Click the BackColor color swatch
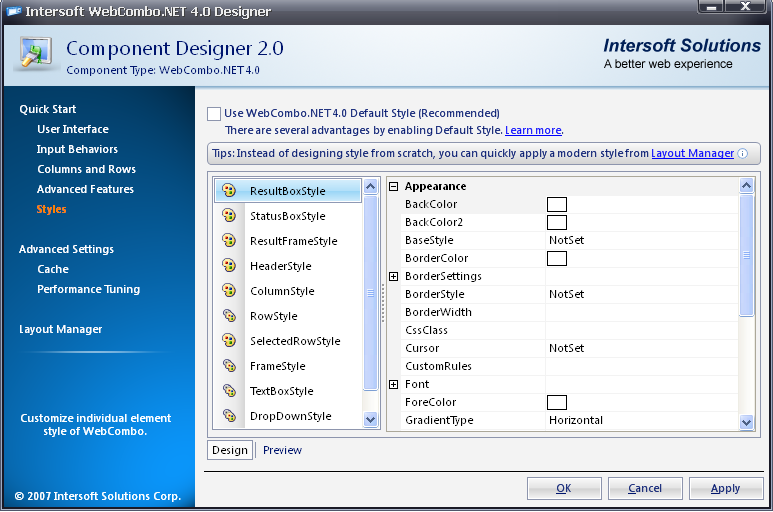773x512 pixels. point(557,204)
